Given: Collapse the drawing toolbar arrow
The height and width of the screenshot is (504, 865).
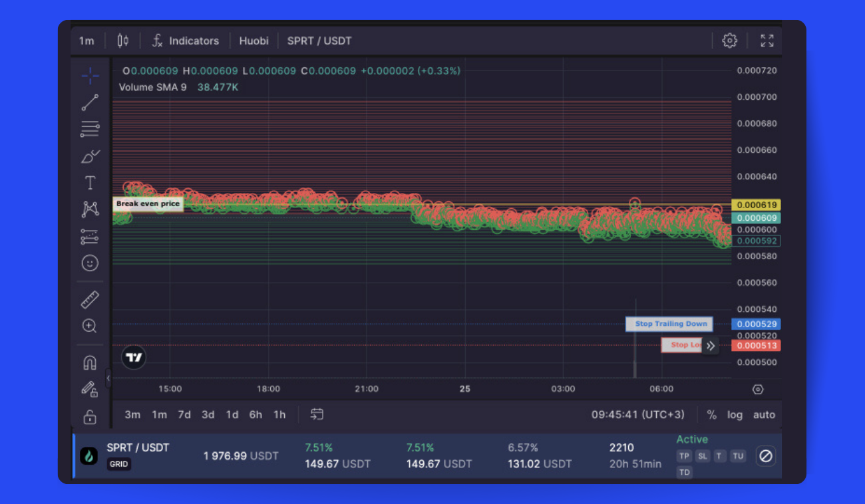Looking at the screenshot, I should [x=108, y=379].
